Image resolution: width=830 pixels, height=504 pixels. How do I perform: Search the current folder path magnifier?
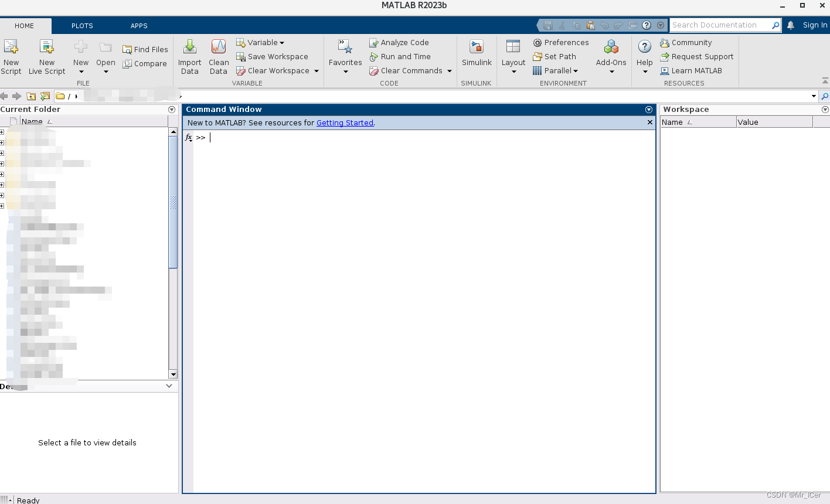pos(825,96)
